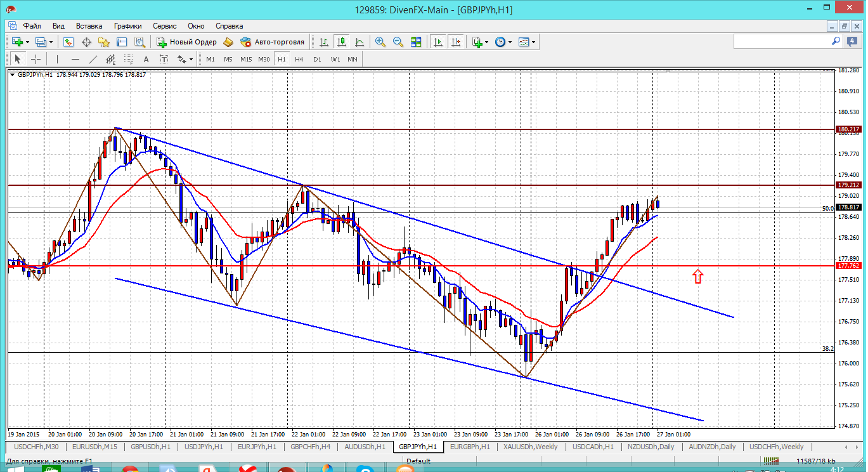Open the chat notifications icon showing 4

(852, 41)
